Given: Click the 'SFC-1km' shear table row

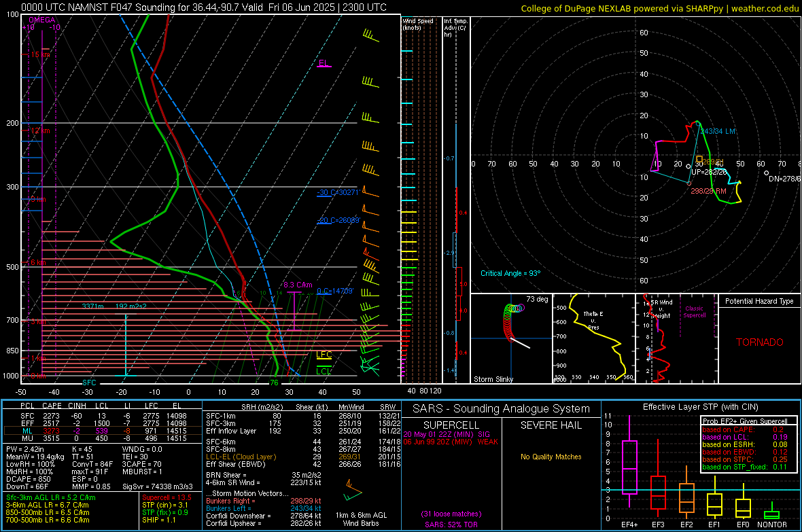Looking at the screenshot, I should (303, 416).
